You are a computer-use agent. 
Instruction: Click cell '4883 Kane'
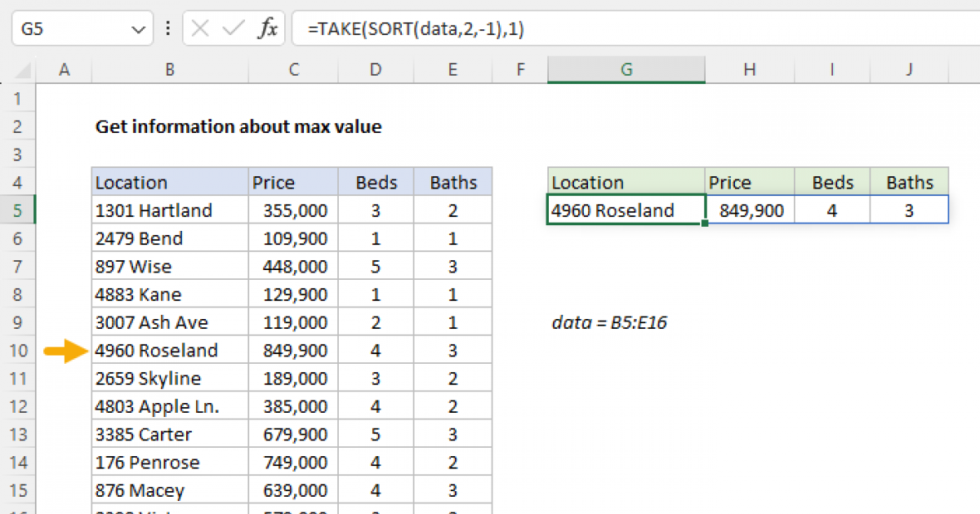point(170,295)
